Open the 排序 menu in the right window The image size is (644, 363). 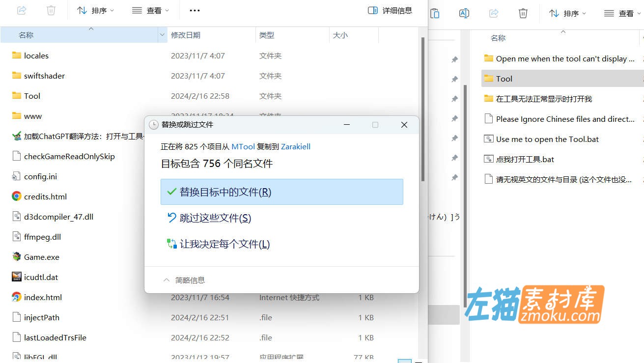point(567,13)
